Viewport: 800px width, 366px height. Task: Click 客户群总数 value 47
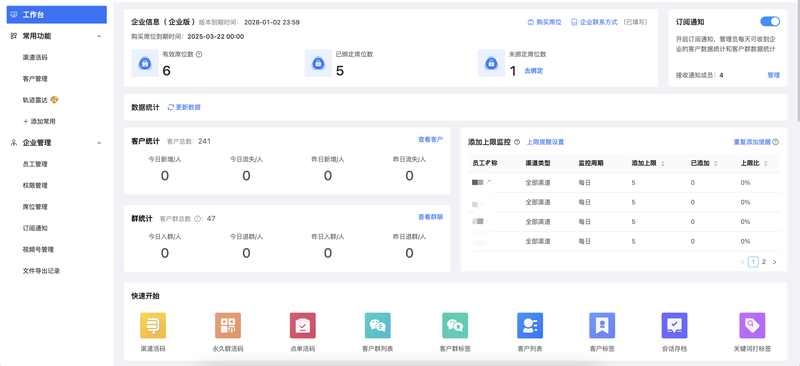tap(211, 219)
